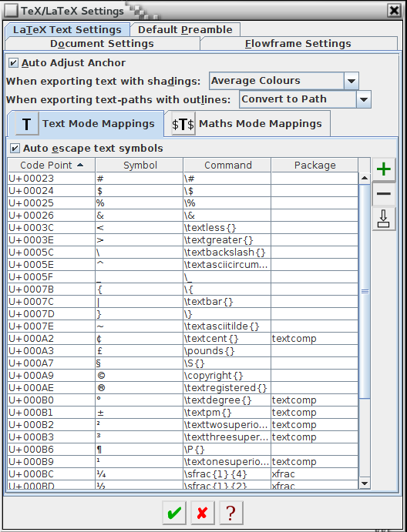The width and height of the screenshot is (407, 532).
Task: Open Convert to Path outlines dropdown
Action: click(364, 99)
